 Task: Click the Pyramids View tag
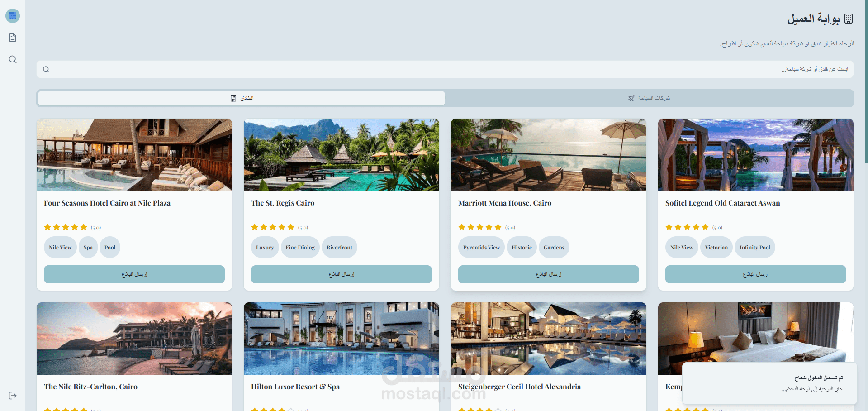(481, 248)
